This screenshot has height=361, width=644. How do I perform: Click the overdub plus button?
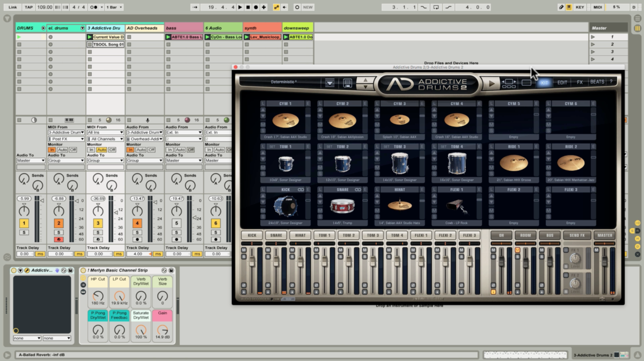click(x=264, y=7)
